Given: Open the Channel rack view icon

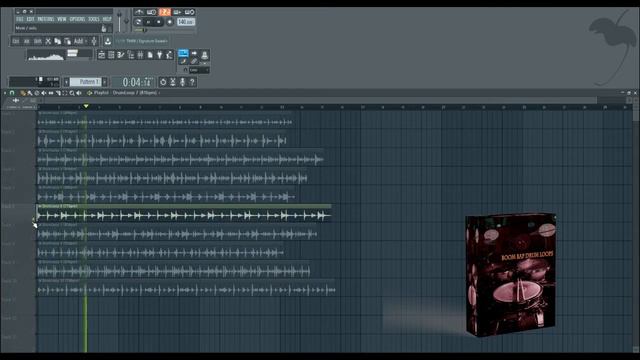Looking at the screenshot, I should coord(111,55).
